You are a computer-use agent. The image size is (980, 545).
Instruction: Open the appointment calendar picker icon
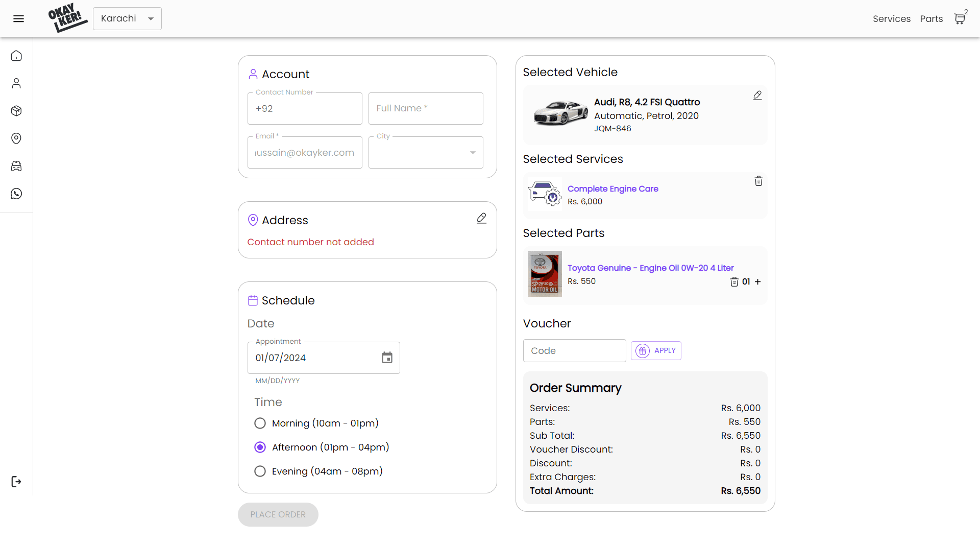coord(387,358)
